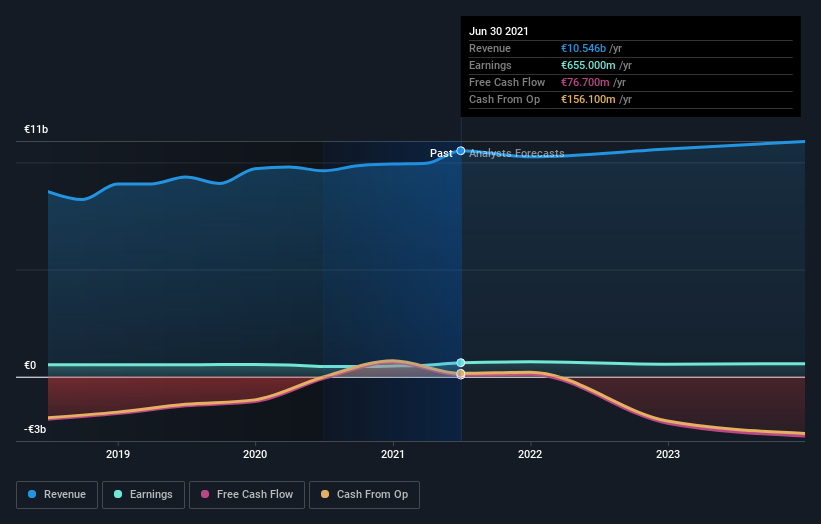Image resolution: width=821 pixels, height=524 pixels.
Task: Click the €11b y-axis label
Action: 36,129
